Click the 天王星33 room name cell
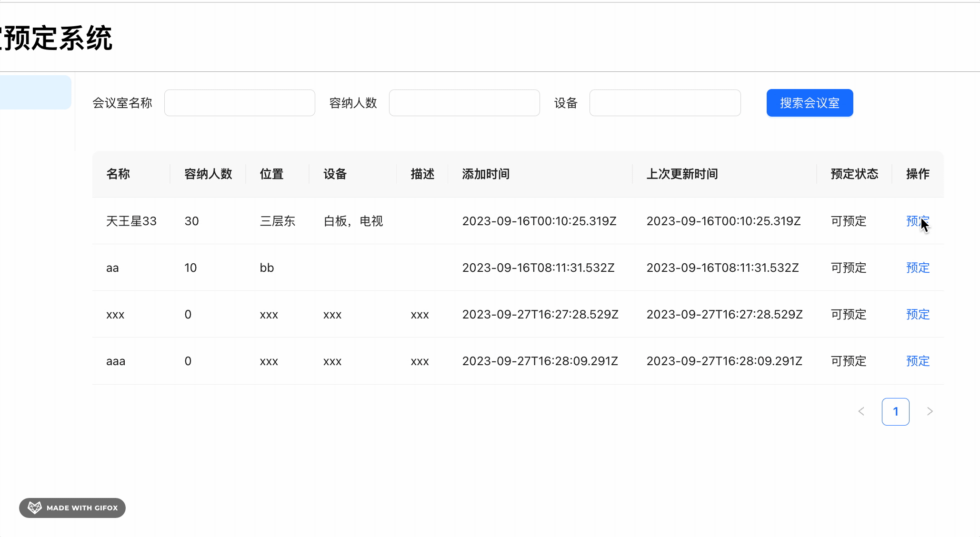 [x=131, y=221]
